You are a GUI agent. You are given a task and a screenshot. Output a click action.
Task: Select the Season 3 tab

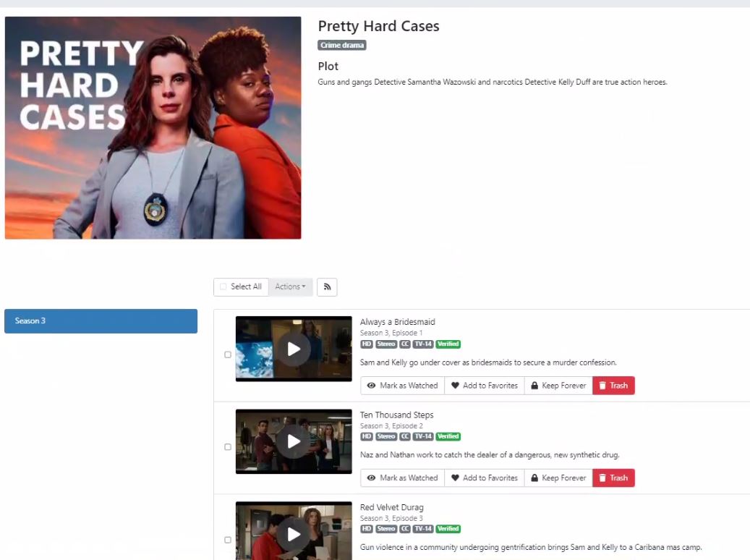coord(101,321)
